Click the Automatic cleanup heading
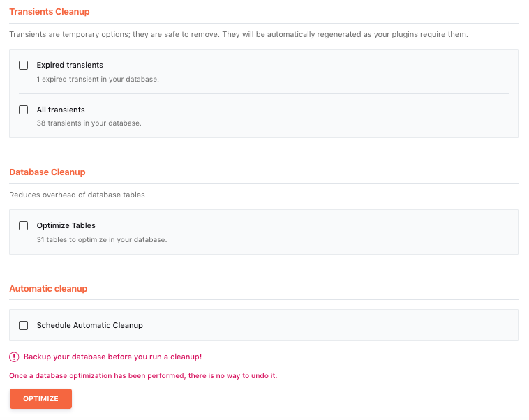529x420 pixels. [48, 288]
